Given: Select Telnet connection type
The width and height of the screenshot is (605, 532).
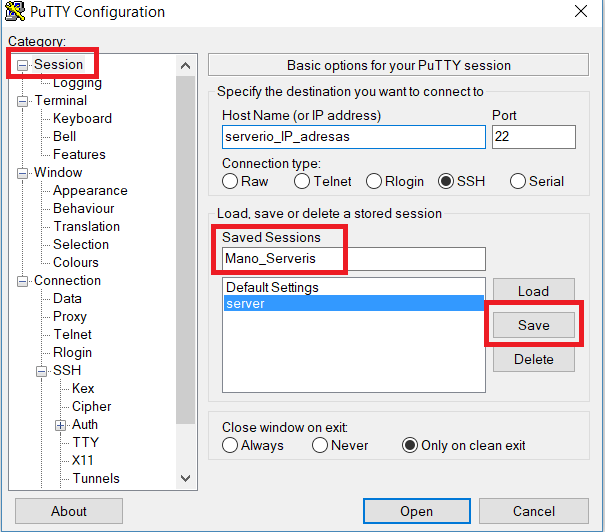Looking at the screenshot, I should click(323, 181).
